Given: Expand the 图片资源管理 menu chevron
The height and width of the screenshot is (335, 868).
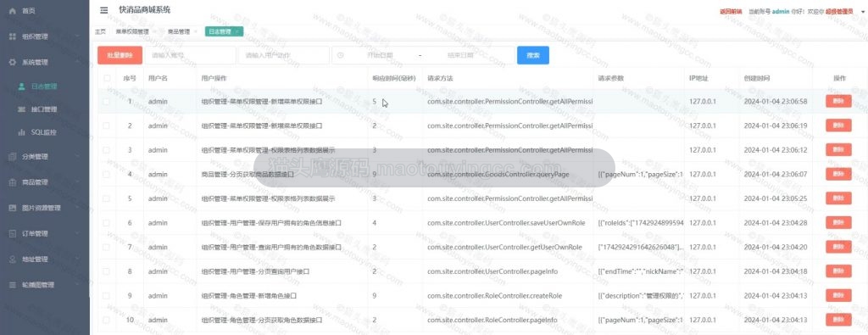Looking at the screenshot, I should [x=77, y=208].
